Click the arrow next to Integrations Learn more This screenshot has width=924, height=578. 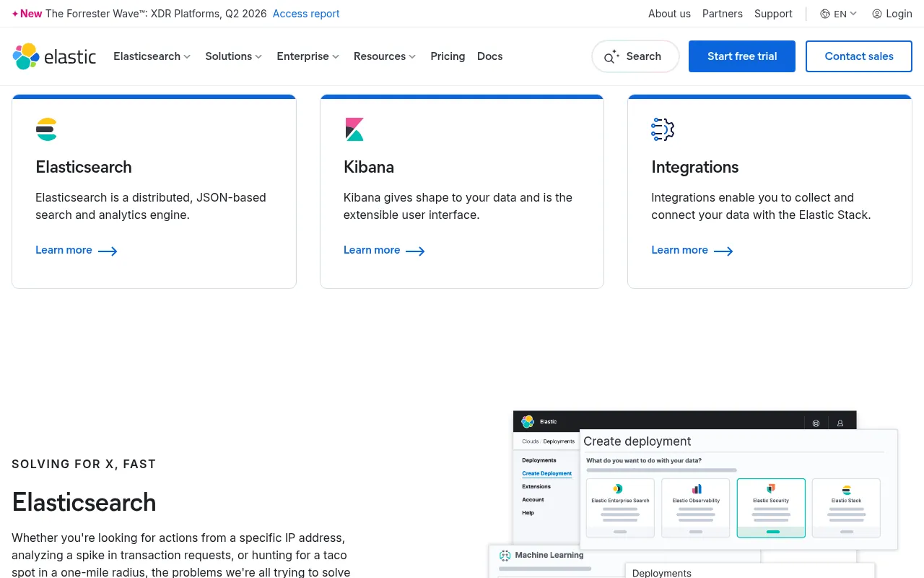723,251
